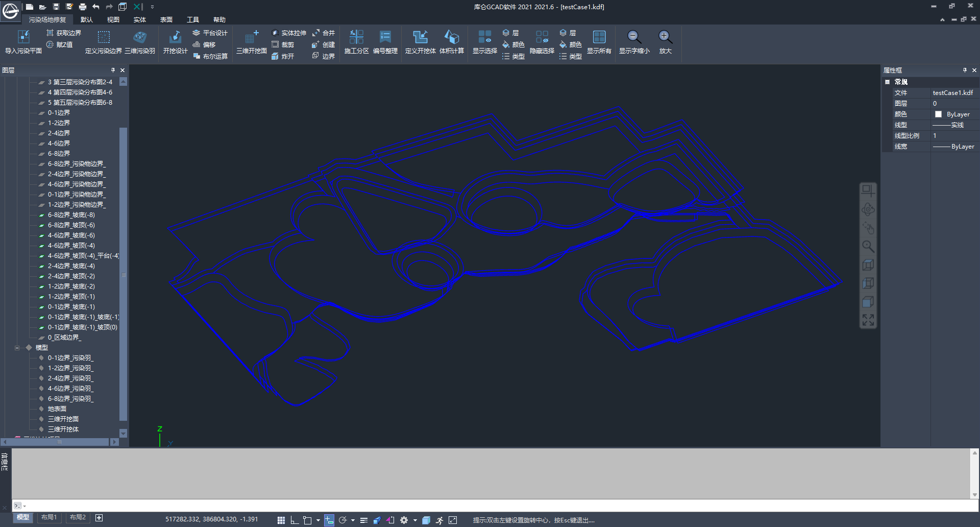Click the 放大 zoom-in magnifier icon
Image resolution: width=980 pixels, height=527 pixels.
[665, 37]
